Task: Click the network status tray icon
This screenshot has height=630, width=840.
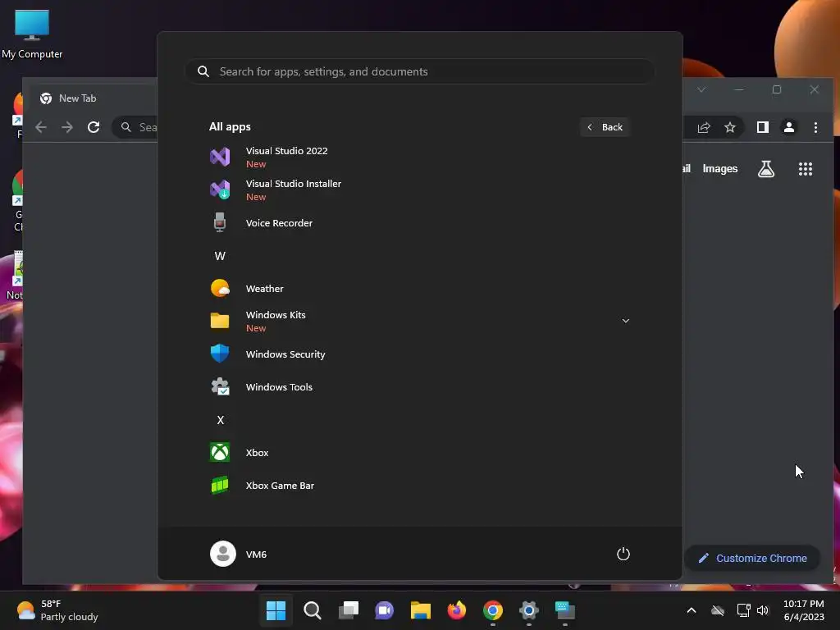Action: click(743, 610)
